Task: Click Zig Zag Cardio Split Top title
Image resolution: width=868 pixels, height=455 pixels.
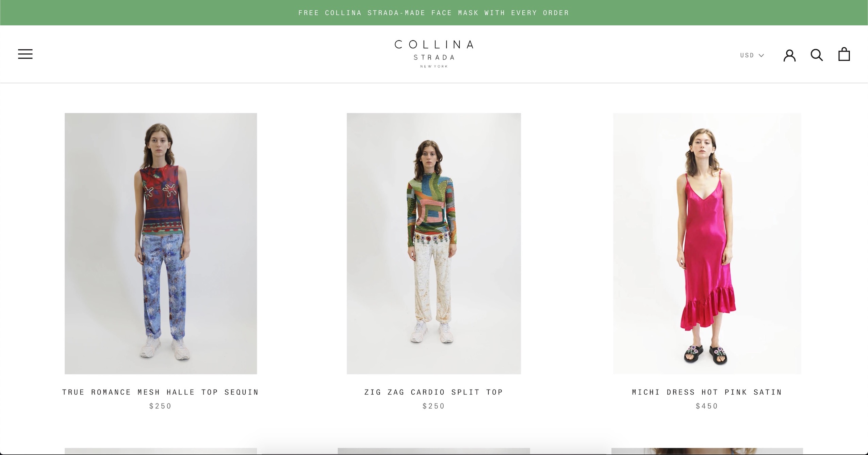Action: (434, 392)
